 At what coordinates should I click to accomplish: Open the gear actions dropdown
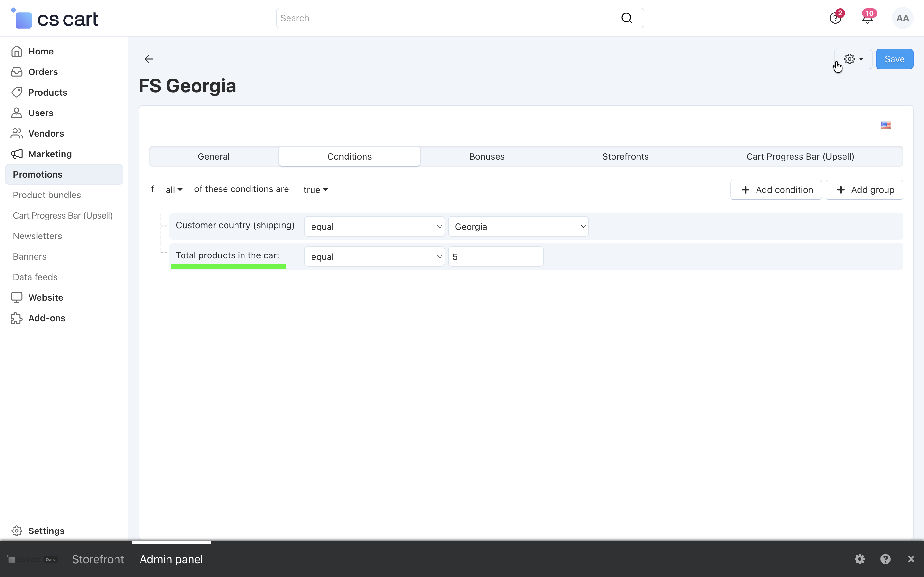(853, 59)
